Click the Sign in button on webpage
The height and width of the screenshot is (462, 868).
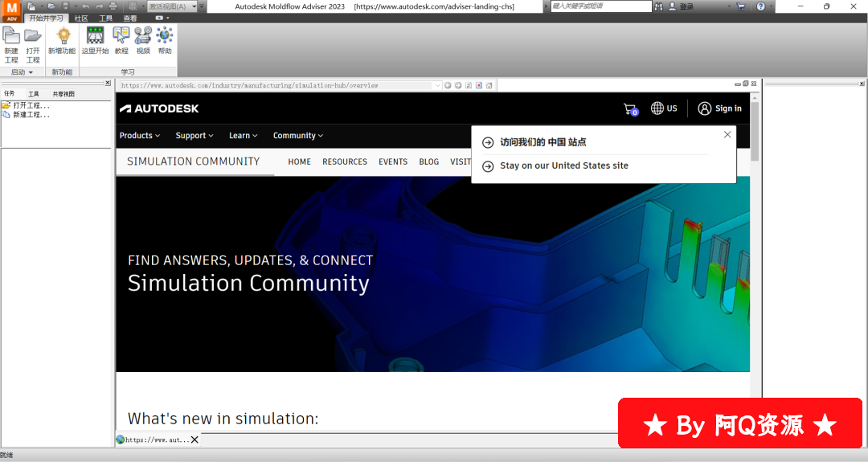[719, 108]
